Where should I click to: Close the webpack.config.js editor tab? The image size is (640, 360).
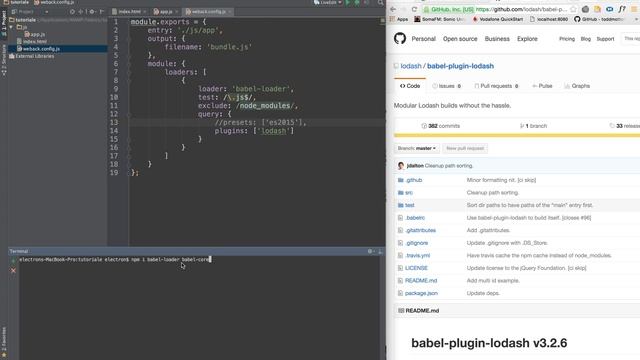click(x=230, y=12)
